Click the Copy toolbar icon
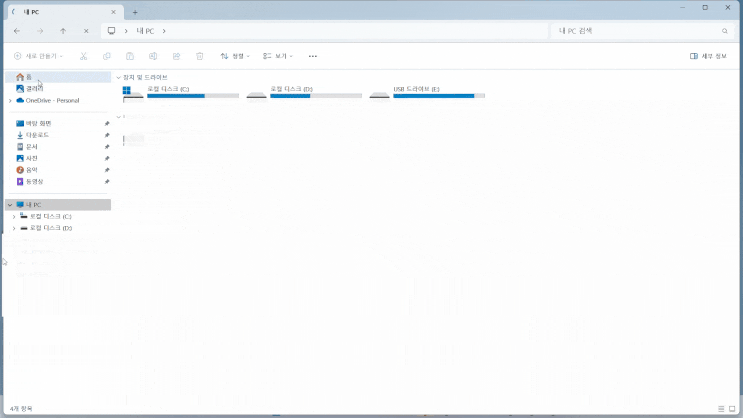The width and height of the screenshot is (743, 418). click(x=107, y=56)
